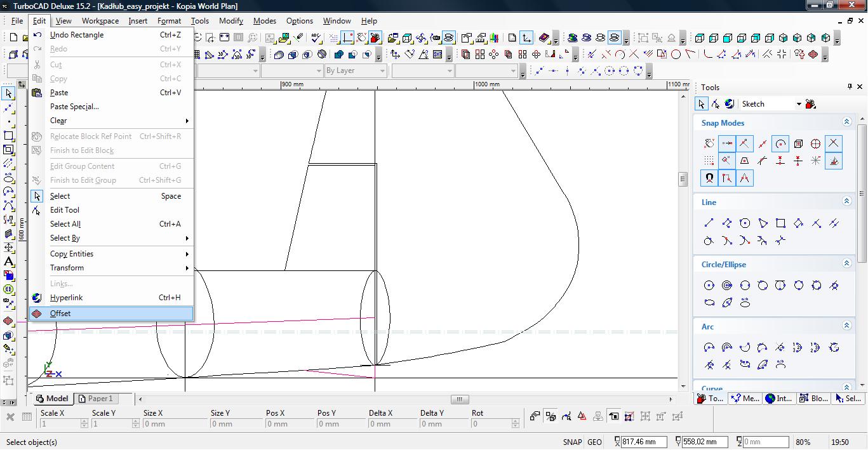Toggle SNAP in the status bar
This screenshot has width=868, height=450.
coord(571,442)
